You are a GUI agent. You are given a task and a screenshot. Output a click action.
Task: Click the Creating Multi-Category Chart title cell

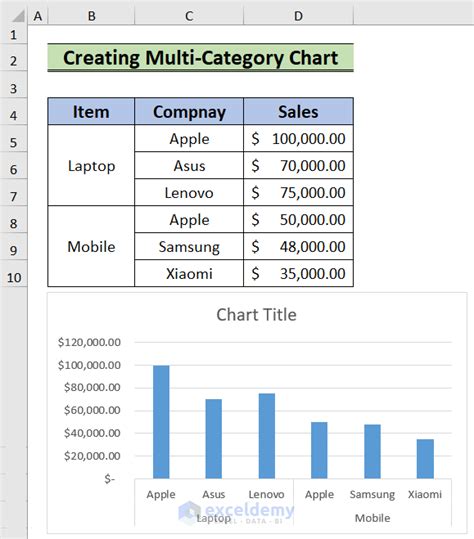[x=200, y=58]
